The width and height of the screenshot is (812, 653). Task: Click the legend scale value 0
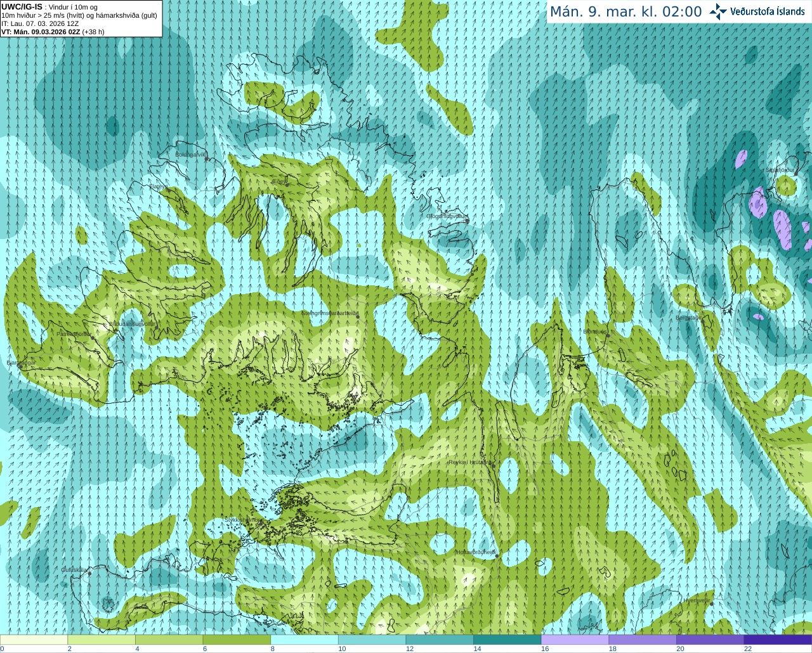coord(3,649)
